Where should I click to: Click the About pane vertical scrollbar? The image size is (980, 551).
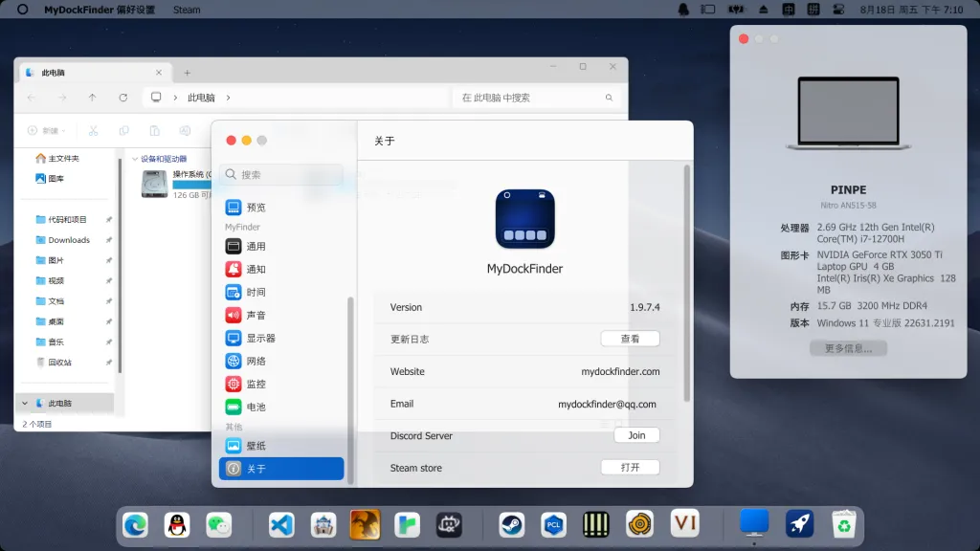tap(687, 283)
